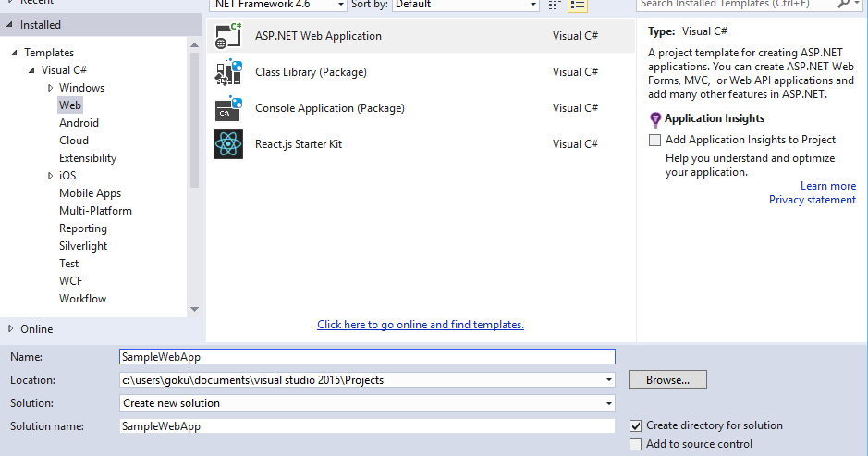Select the Mobile Apps category

tap(90, 193)
